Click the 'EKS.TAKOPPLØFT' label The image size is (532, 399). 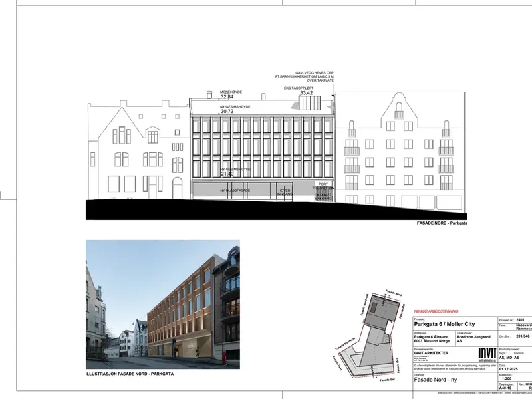pos(299,88)
